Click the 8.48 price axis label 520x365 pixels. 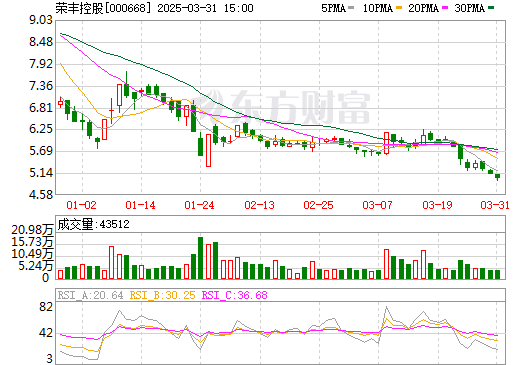(41, 42)
